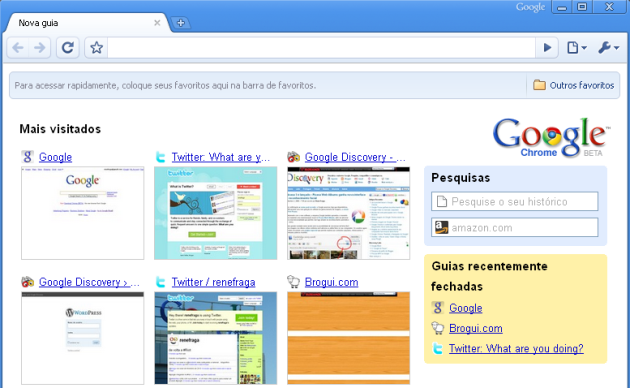
Task: Open a new tab with the plus button
Action: 180,23
